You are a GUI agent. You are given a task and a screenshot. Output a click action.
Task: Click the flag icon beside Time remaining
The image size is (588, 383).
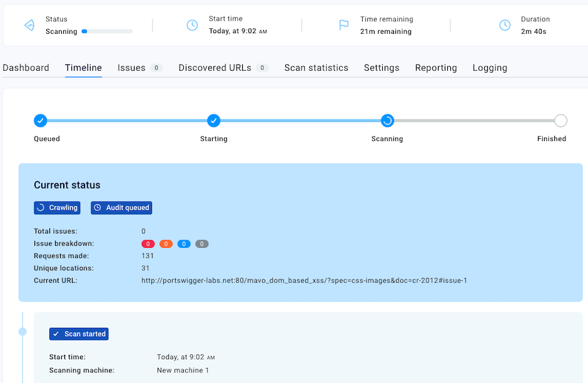click(x=343, y=25)
